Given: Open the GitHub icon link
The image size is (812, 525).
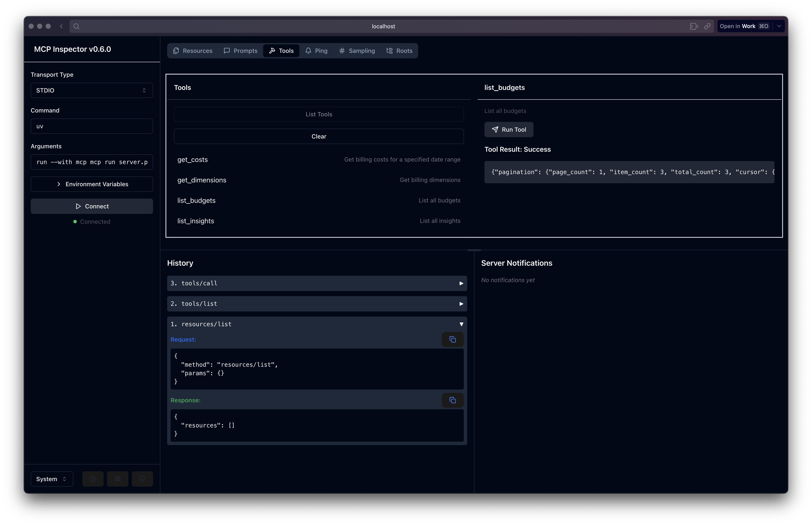Looking at the screenshot, I should click(142, 479).
